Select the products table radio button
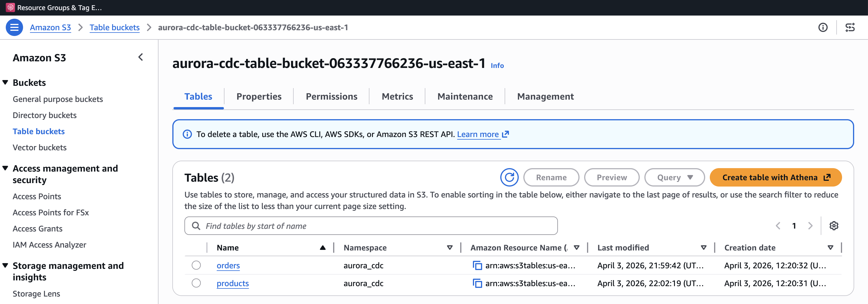868x304 pixels. click(x=196, y=283)
